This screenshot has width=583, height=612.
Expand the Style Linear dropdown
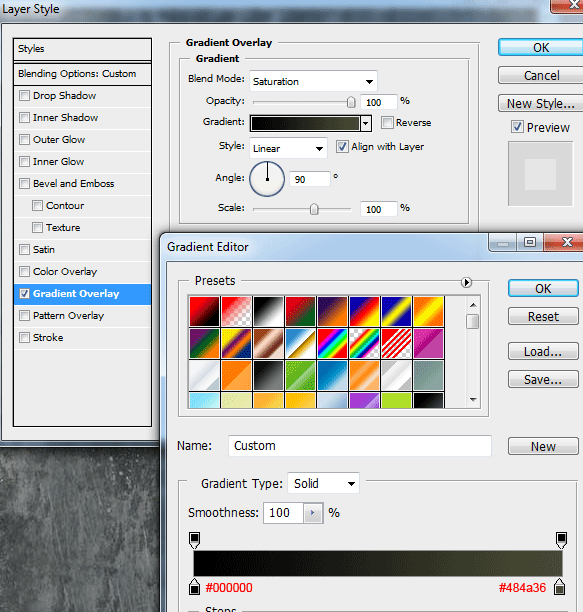288,148
